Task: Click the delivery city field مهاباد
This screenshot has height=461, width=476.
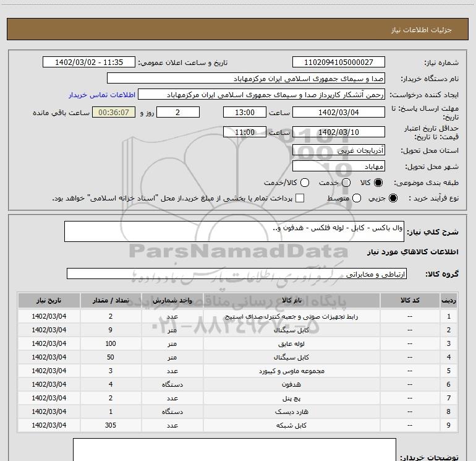Action: pyautogui.click(x=339, y=166)
